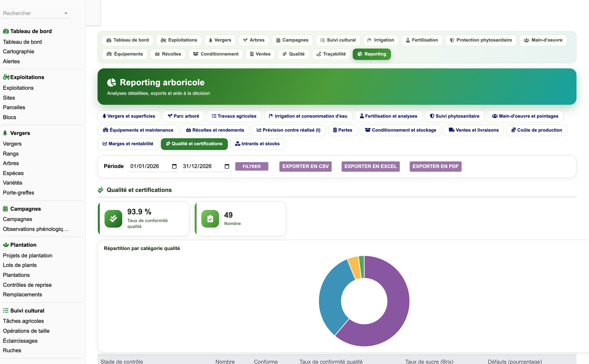This screenshot has height=364, width=589.
Task: Click the Main-d'oeuvre people icon in top tabs
Action: pos(526,40)
